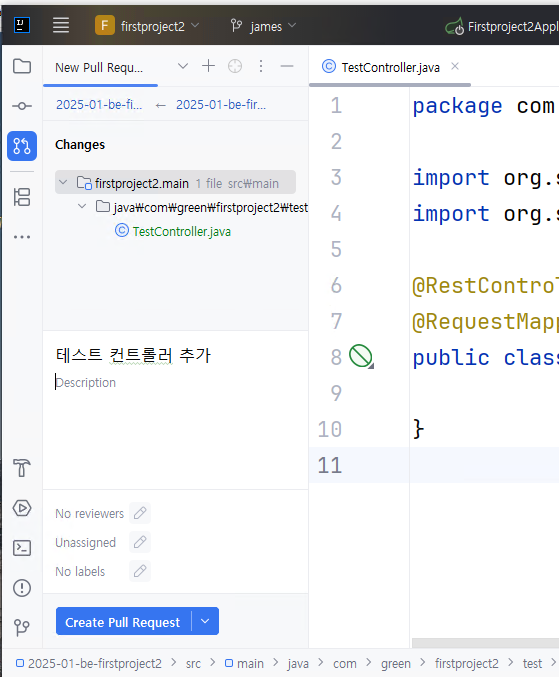Open the firstproject2 project dropdown
559x677 pixels.
[147, 26]
